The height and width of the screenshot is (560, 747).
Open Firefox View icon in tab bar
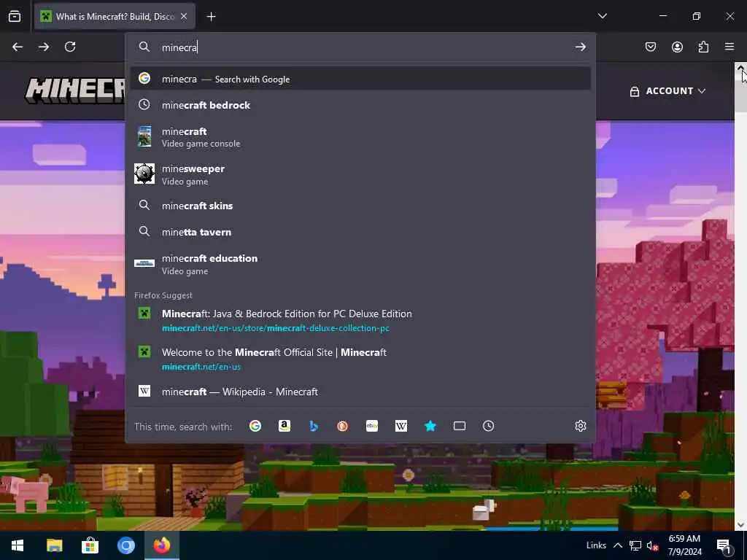coord(15,16)
